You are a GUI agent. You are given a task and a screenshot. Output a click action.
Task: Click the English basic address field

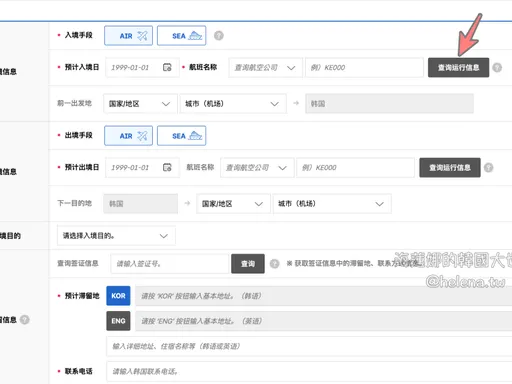click(x=323, y=321)
